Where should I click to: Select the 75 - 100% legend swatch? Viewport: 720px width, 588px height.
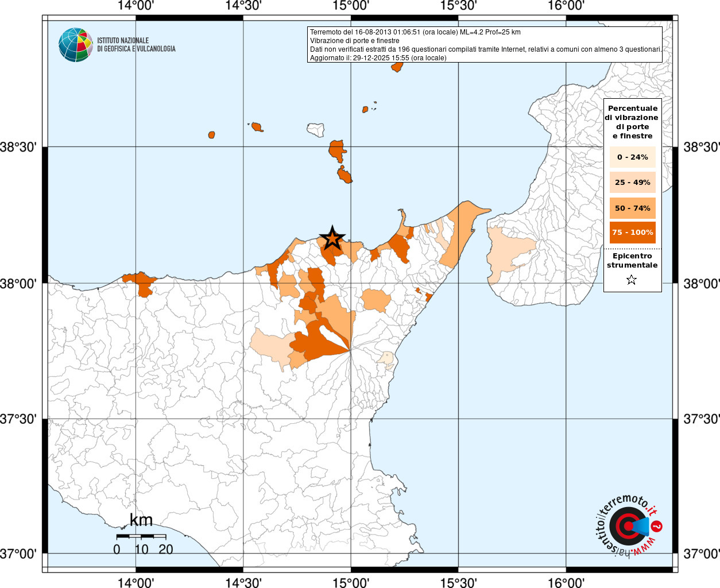pos(633,232)
